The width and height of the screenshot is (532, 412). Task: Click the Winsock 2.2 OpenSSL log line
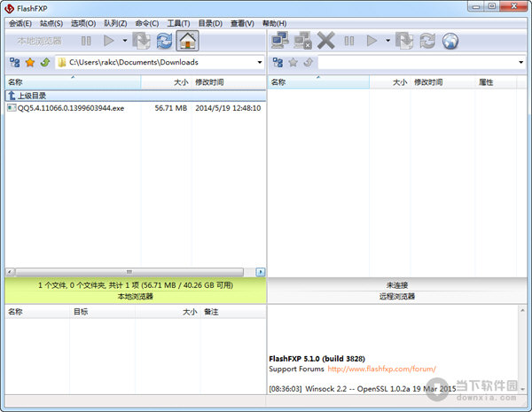point(363,389)
